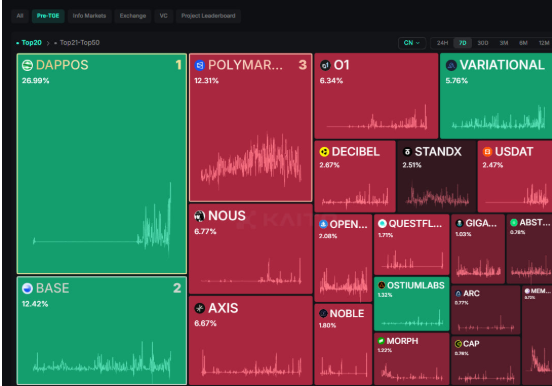Expand breadcrumb chevron after Top20

point(48,43)
